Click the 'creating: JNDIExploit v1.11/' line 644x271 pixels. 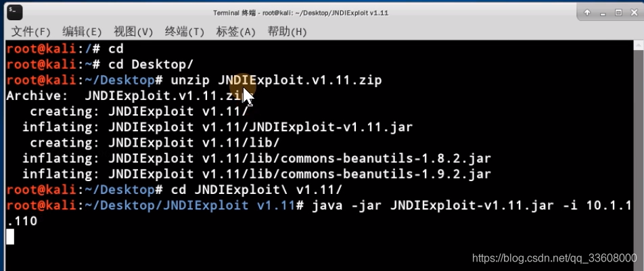point(139,112)
